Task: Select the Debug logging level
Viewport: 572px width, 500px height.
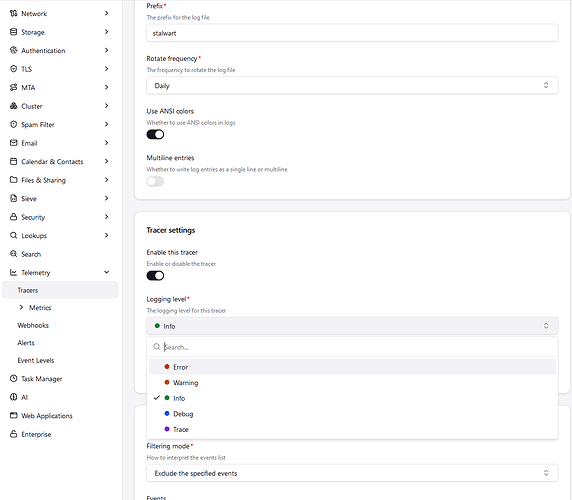Action: coord(352,414)
